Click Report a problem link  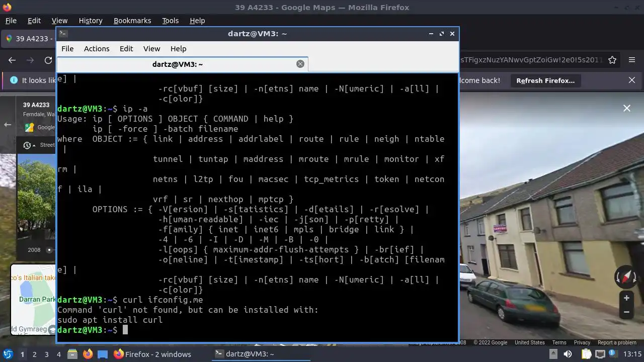tap(617, 342)
